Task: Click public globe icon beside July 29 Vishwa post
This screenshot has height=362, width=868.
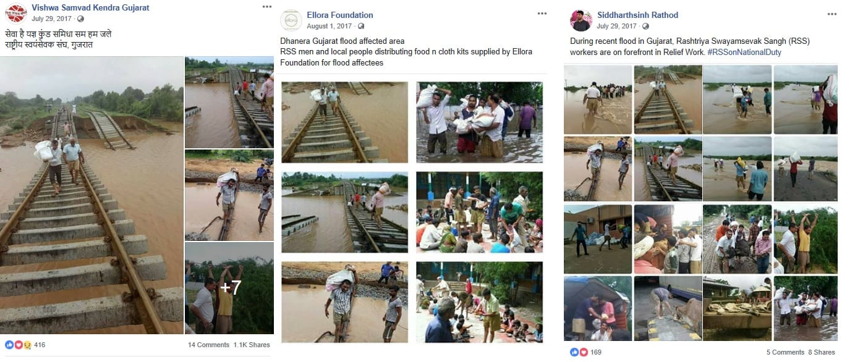Action: point(81,19)
